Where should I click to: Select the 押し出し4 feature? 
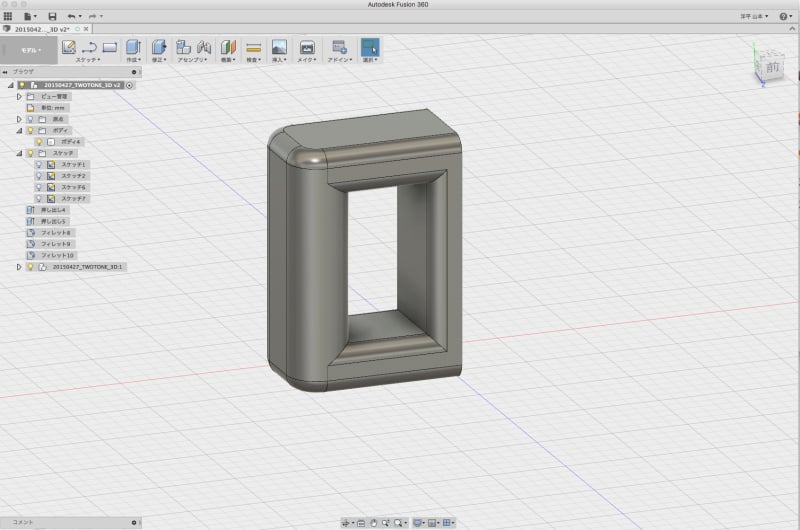point(53,210)
